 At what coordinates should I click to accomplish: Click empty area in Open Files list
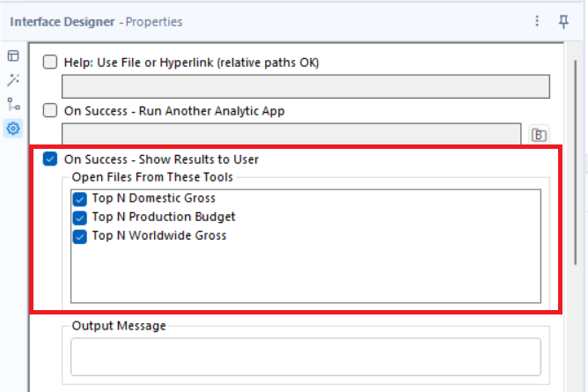click(305, 274)
